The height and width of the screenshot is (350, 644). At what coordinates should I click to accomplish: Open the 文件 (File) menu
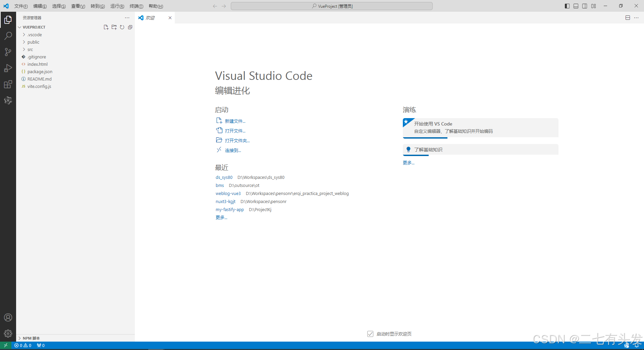21,6
